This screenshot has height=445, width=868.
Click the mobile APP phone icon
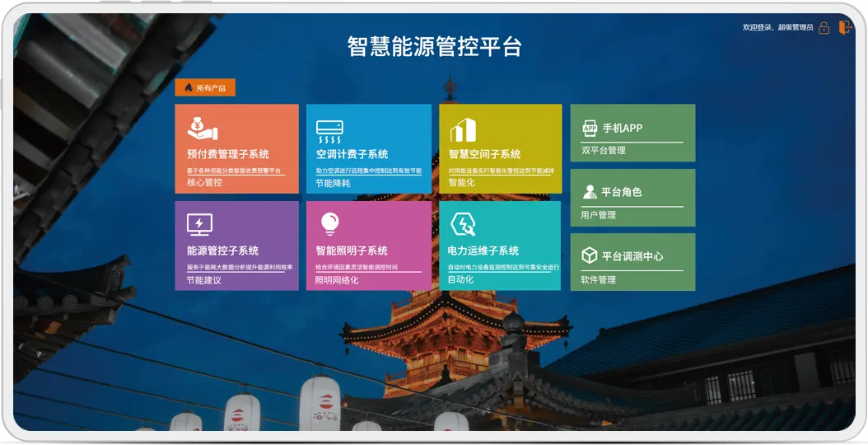point(590,129)
